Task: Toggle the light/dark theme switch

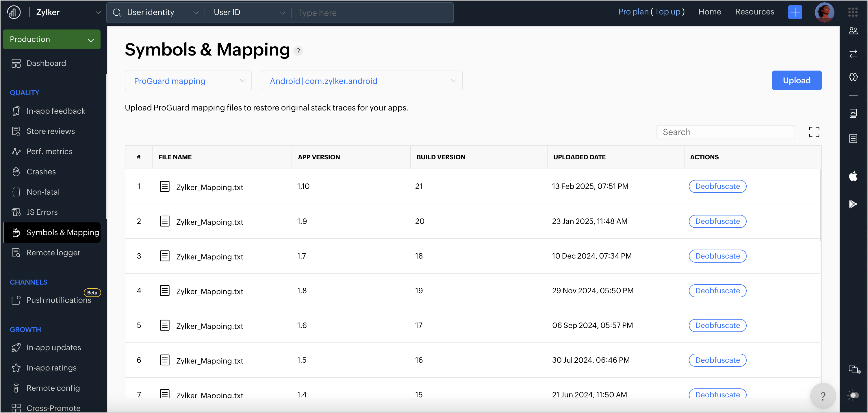Action: tap(853, 395)
